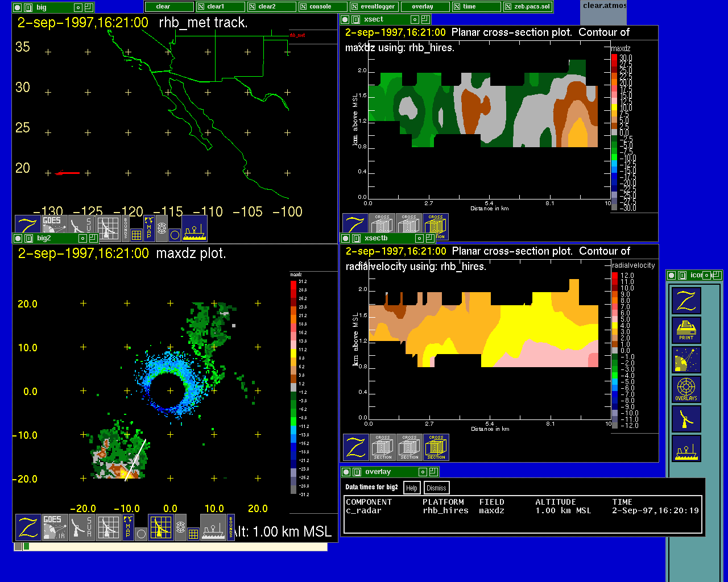The height and width of the screenshot is (582, 728).
Task: Select the MAP icon in the big2 window
Action: (128, 527)
